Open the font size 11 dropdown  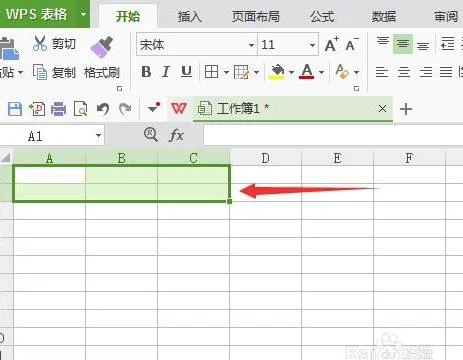coord(312,45)
